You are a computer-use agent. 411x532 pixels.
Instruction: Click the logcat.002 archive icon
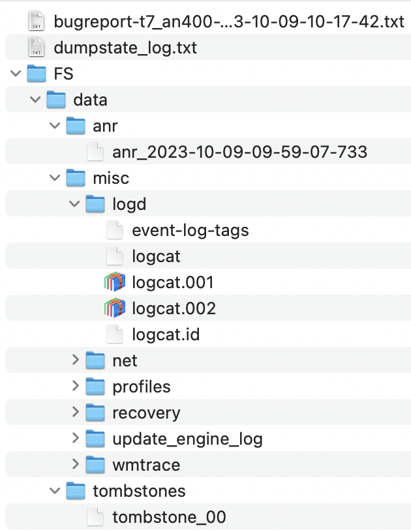pyautogui.click(x=115, y=308)
